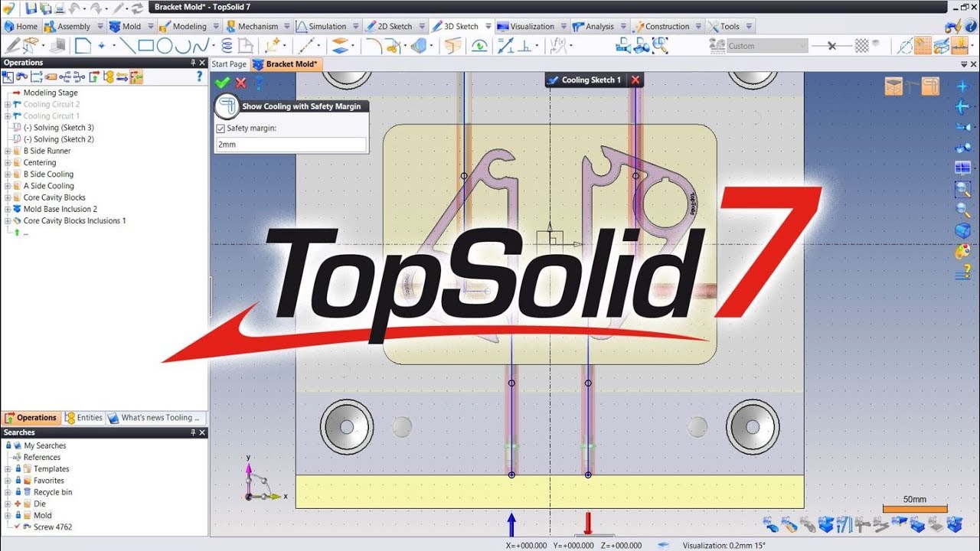This screenshot has height=551, width=980.
Task: Select the Modeling Stage tree item
Action: pyautogui.click(x=51, y=93)
